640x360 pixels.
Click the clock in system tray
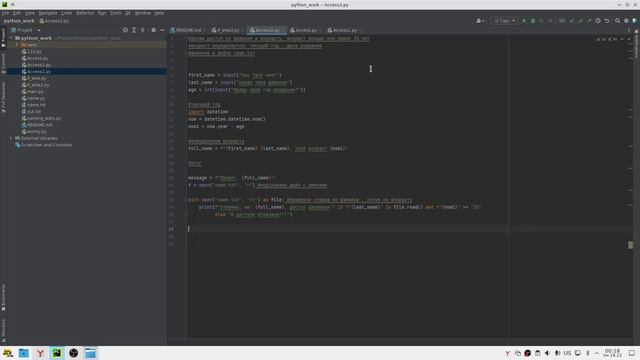tap(612, 353)
